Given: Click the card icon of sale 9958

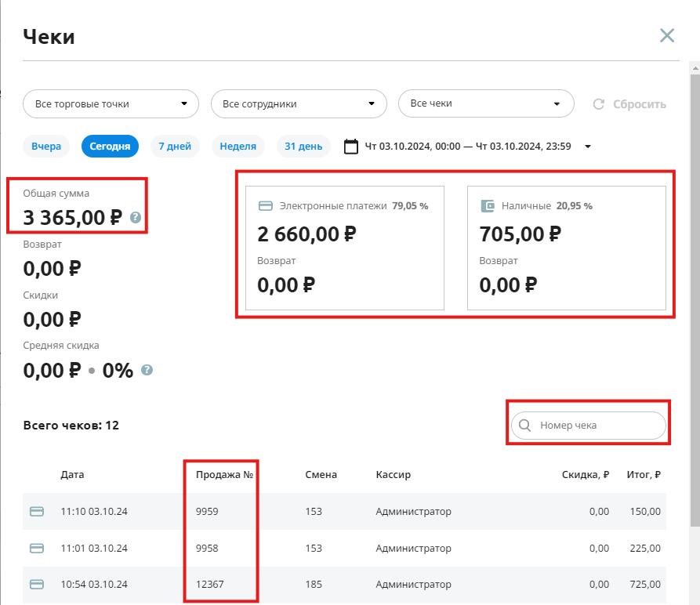Looking at the screenshot, I should point(37,548).
